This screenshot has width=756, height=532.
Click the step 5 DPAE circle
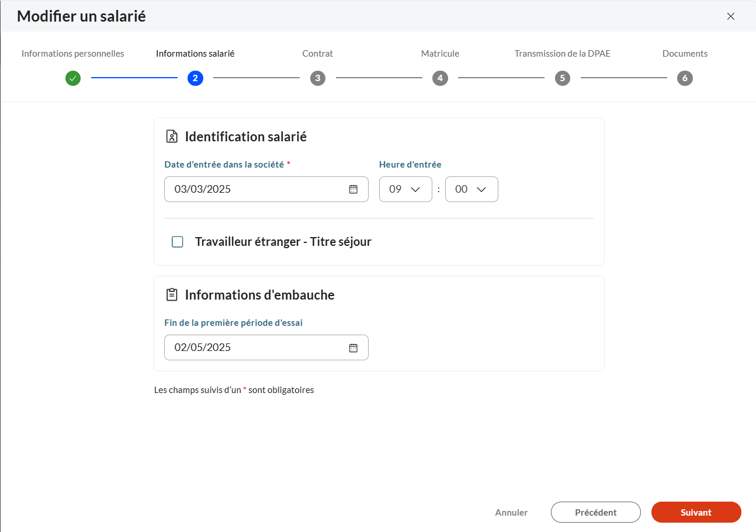click(x=562, y=78)
